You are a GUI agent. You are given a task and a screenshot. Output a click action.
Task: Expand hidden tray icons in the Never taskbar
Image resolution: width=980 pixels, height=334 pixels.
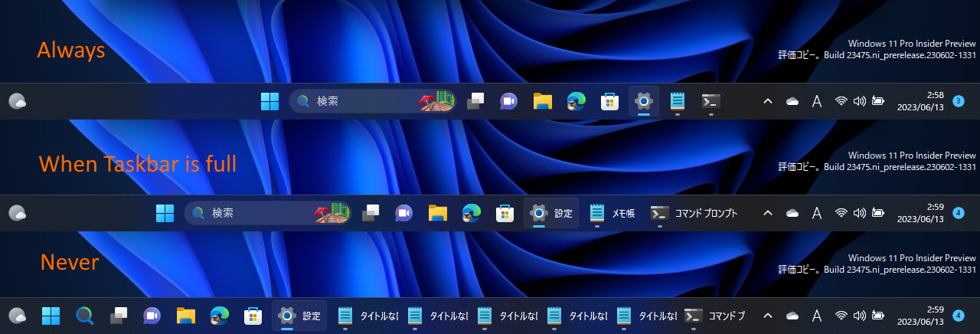pos(768,315)
